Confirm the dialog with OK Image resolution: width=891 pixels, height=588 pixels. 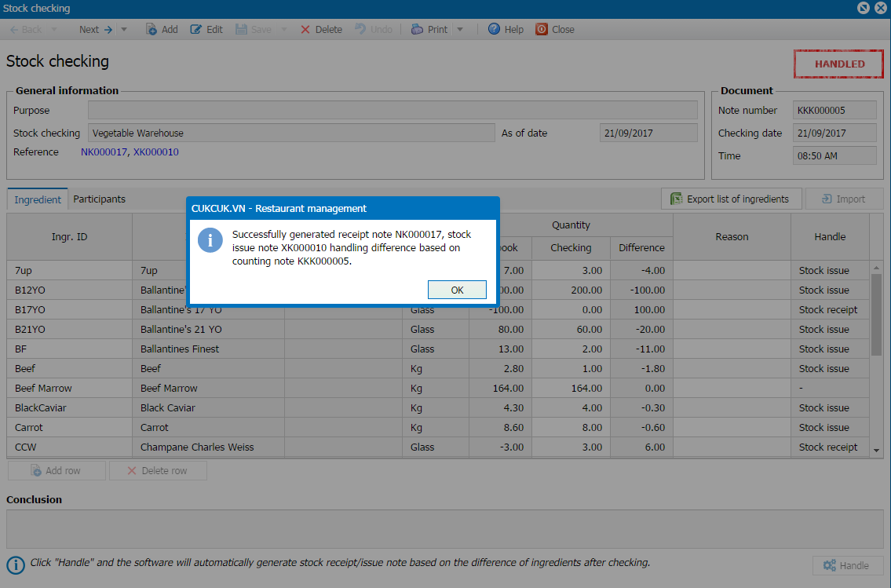tap(457, 290)
